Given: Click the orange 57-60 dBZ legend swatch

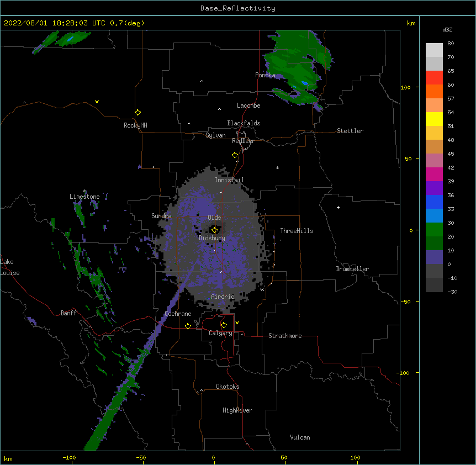Looking at the screenshot, I should 434,91.
